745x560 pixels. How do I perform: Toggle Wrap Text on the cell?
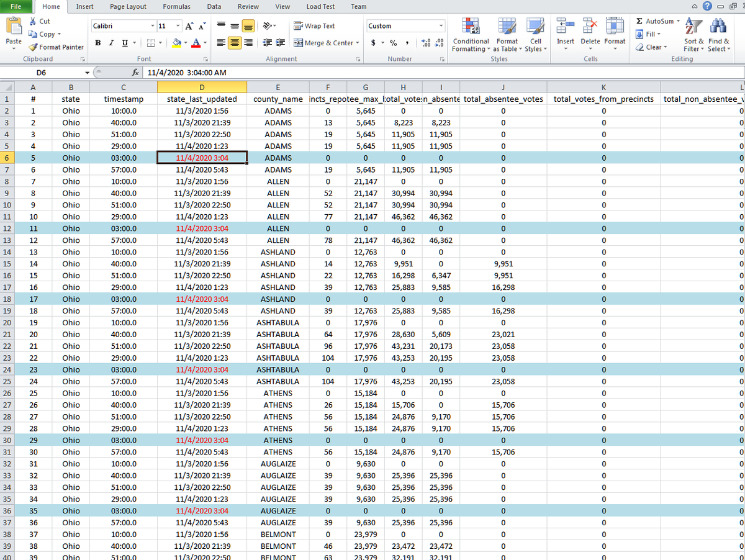pos(314,26)
